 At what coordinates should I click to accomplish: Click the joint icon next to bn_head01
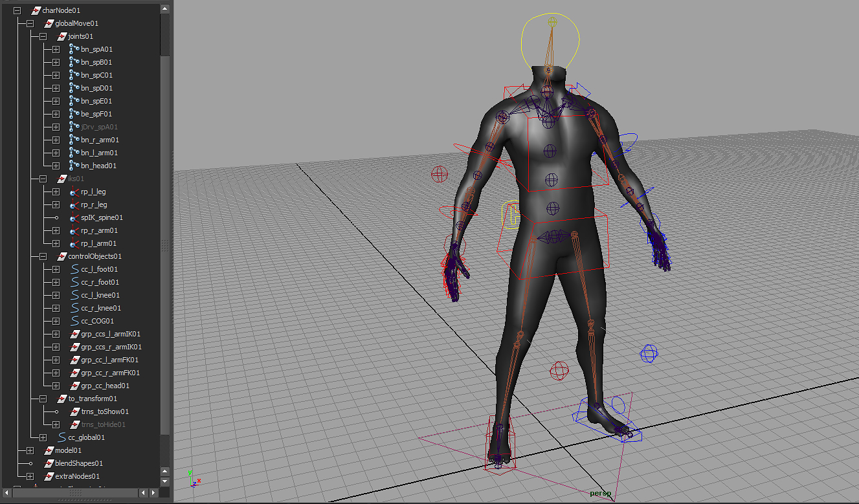[x=74, y=166]
